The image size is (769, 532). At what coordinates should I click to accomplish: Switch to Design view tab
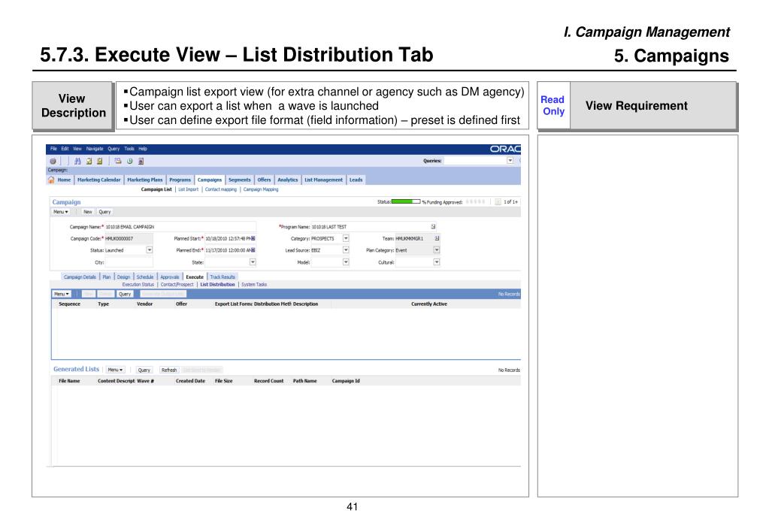click(x=123, y=277)
